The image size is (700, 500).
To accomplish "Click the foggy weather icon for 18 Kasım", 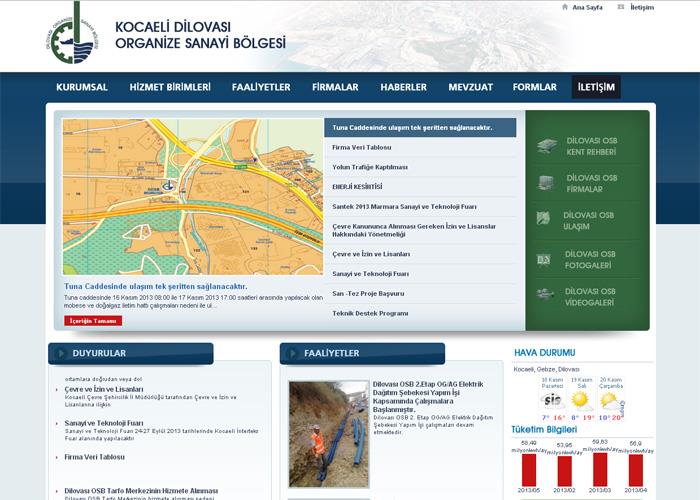I will [x=552, y=400].
